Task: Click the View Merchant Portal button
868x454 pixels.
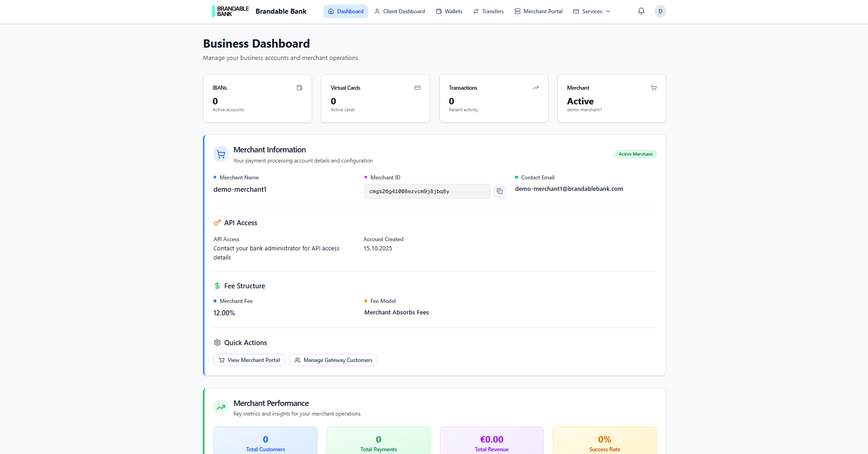Action: pyautogui.click(x=249, y=360)
